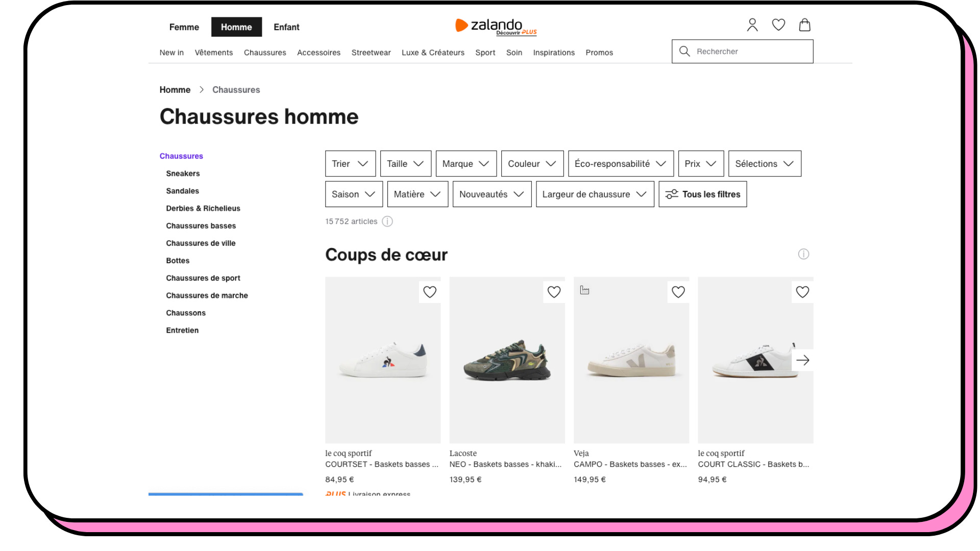Screen dimensions: 980x551
Task: Click the Rechercher search field
Action: [x=750, y=52]
